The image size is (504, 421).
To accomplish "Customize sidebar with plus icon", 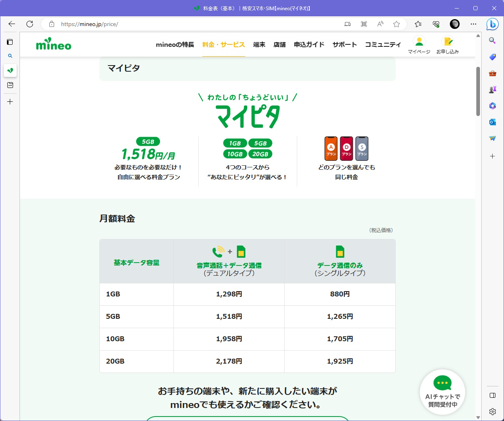I will pyautogui.click(x=493, y=156).
